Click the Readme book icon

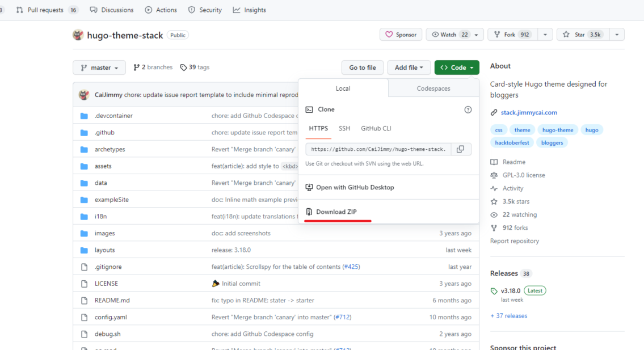[x=494, y=162]
